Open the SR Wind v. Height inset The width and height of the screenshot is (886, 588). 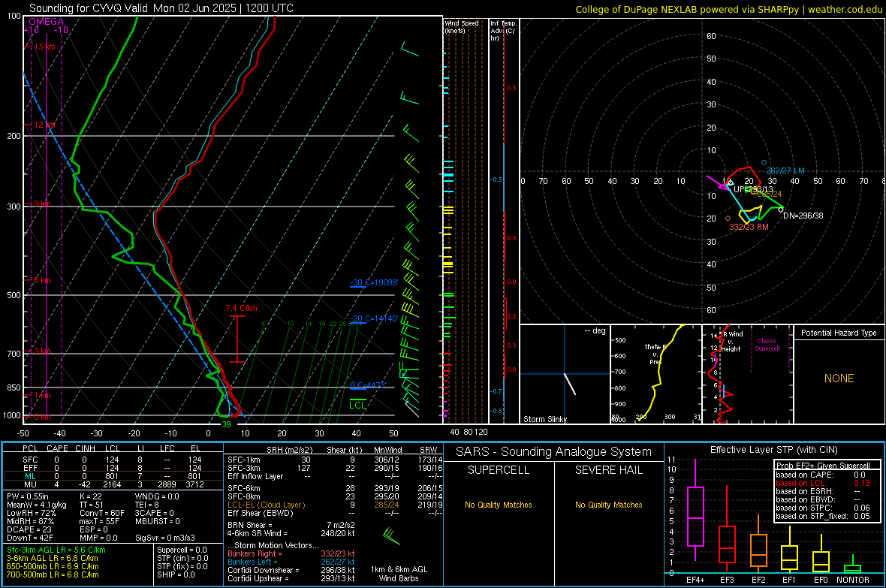[748, 374]
